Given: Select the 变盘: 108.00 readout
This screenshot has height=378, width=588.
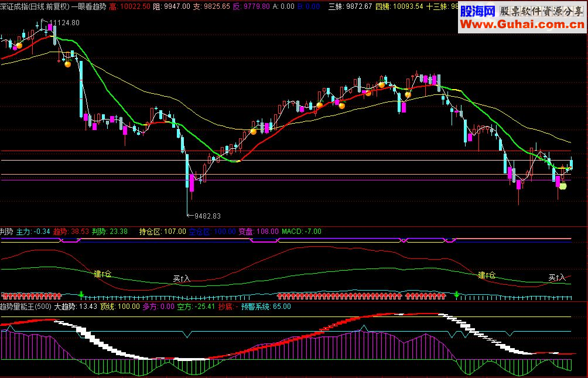Looking at the screenshot, I should tap(258, 231).
